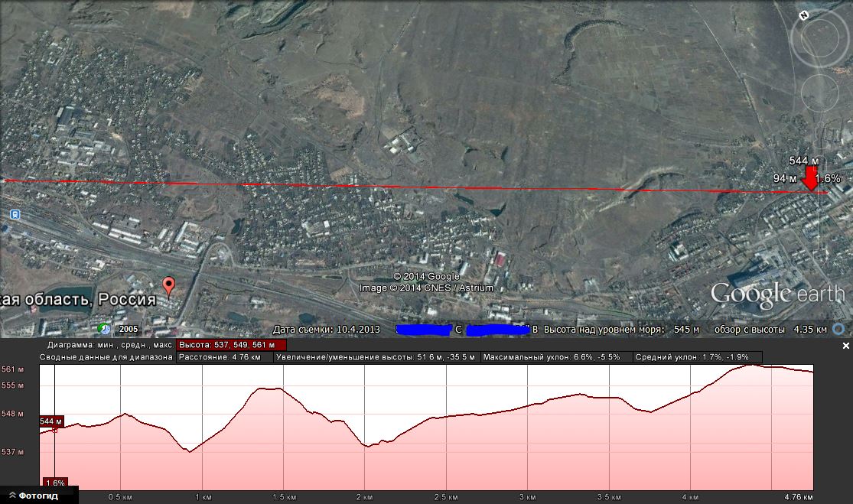Viewport: 853px width, 504px height.
Task: Click the 2005 historical imagery year
Action: [129, 329]
